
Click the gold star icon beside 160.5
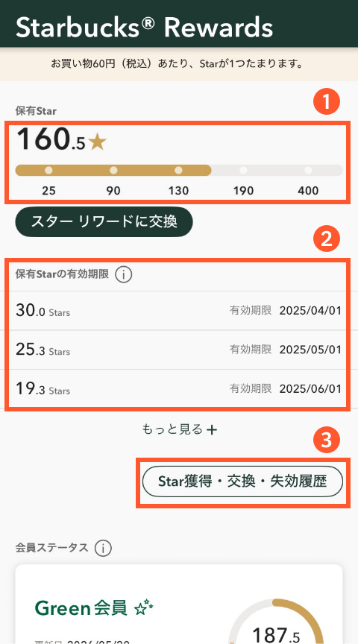98,143
